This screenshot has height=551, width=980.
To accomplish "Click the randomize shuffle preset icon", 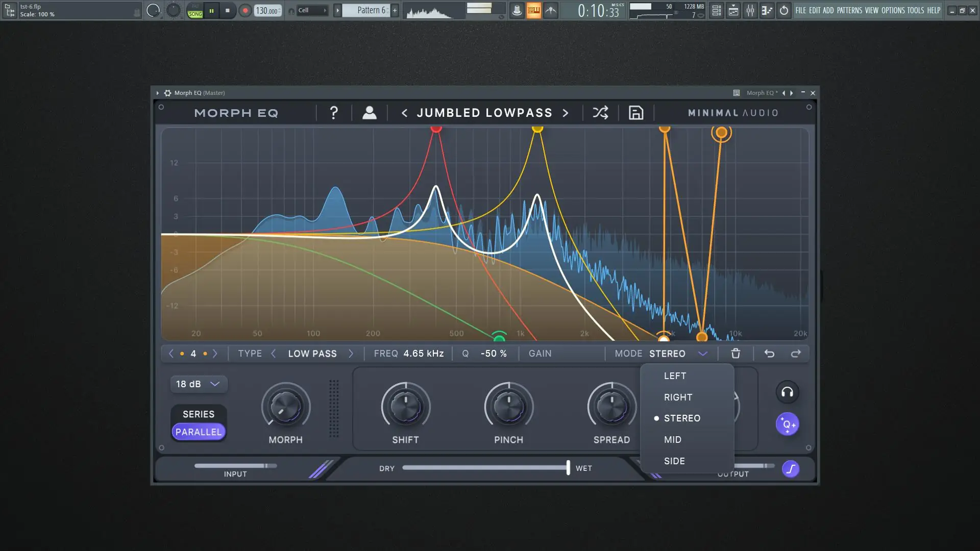I will click(600, 113).
